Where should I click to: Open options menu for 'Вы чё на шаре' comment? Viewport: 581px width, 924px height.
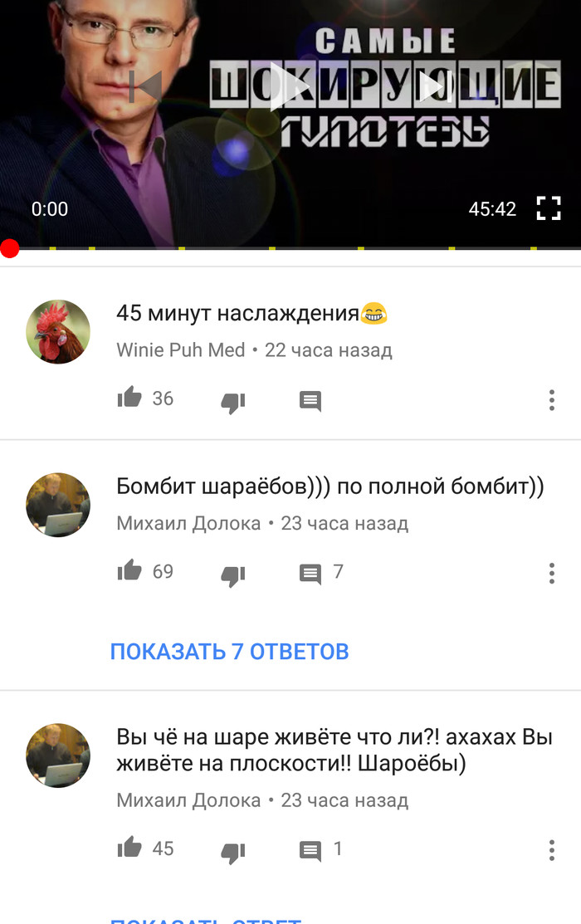[x=552, y=850]
